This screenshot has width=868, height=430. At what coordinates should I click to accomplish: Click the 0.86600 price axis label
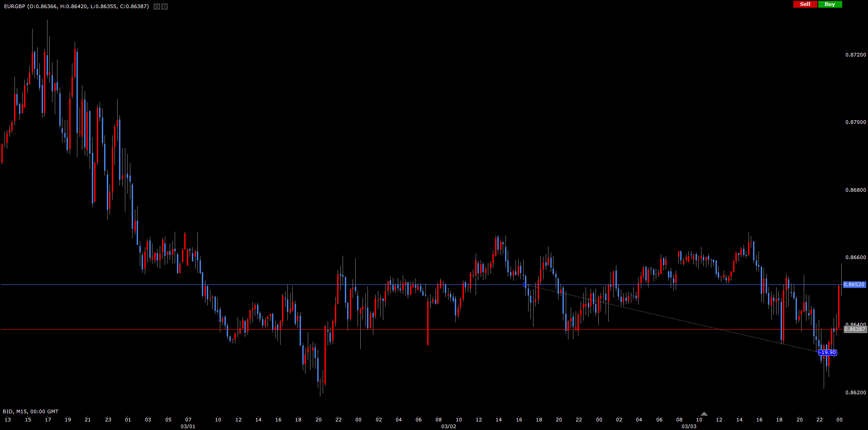point(855,257)
